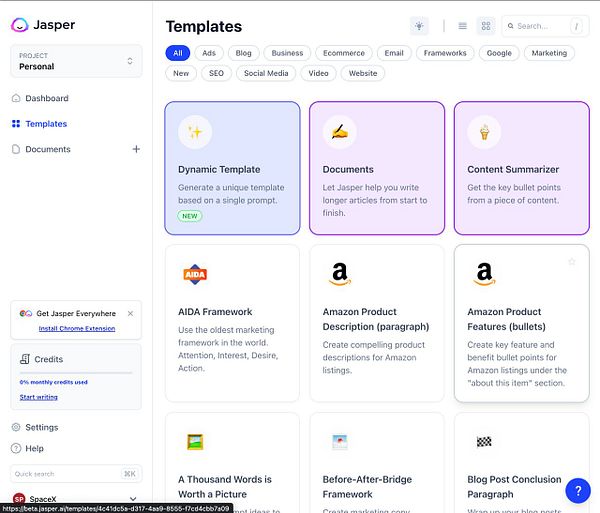Click the Dashboard home icon
Image resolution: width=600 pixels, height=513 pixels.
(16, 98)
